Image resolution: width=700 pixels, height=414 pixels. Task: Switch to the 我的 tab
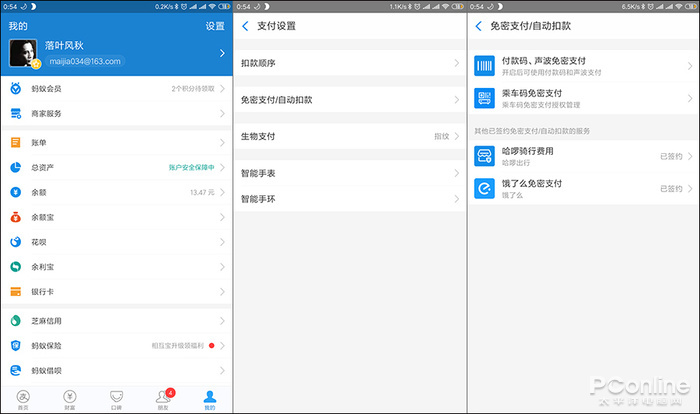tap(210, 400)
